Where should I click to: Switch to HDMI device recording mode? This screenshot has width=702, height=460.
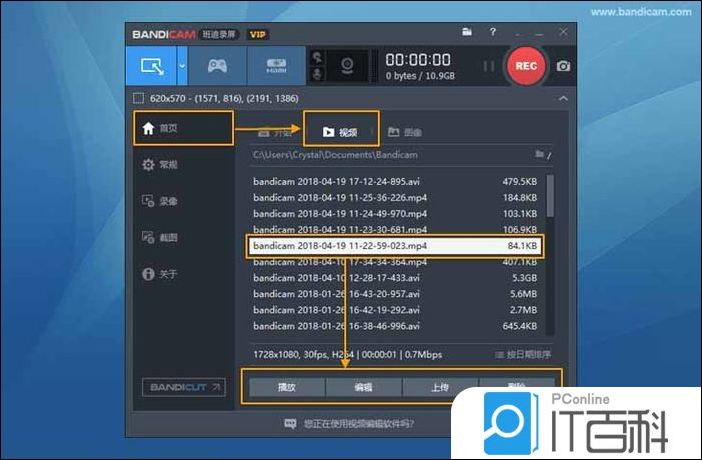coord(276,66)
